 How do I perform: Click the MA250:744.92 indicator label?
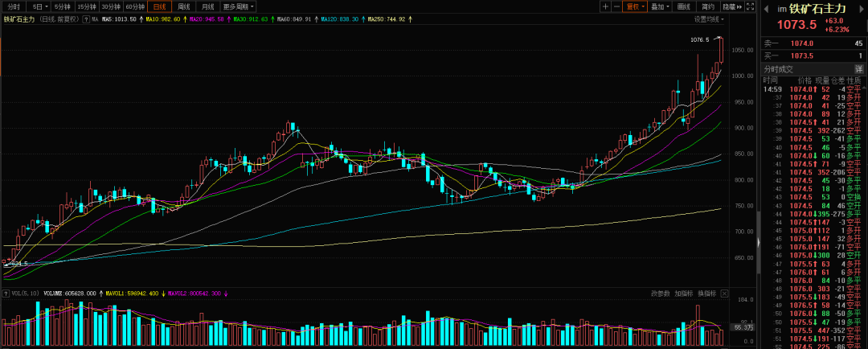(386, 19)
